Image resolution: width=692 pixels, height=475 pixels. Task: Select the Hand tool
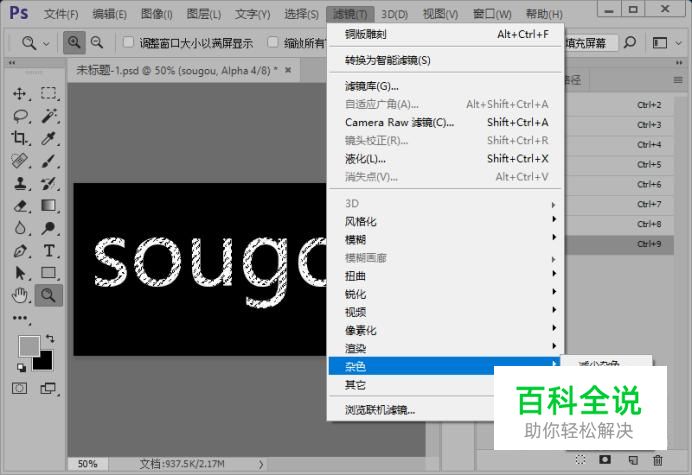(x=19, y=295)
